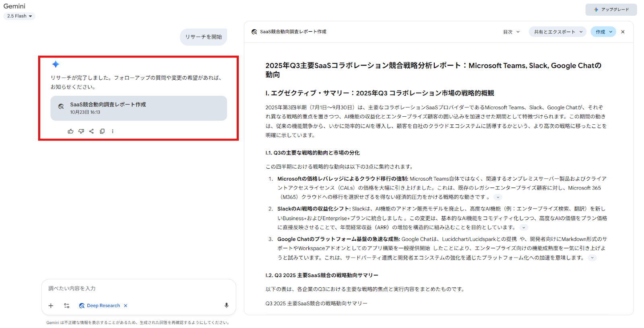Image resolution: width=644 pixels, height=328 pixels.
Task: Click the アップグレード button
Action: coord(611,10)
